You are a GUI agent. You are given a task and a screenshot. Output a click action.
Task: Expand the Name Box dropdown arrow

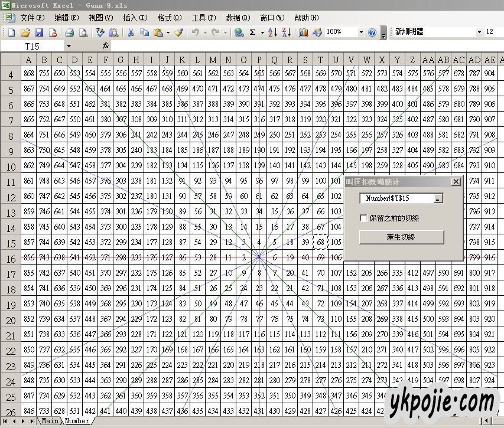[x=69, y=45]
